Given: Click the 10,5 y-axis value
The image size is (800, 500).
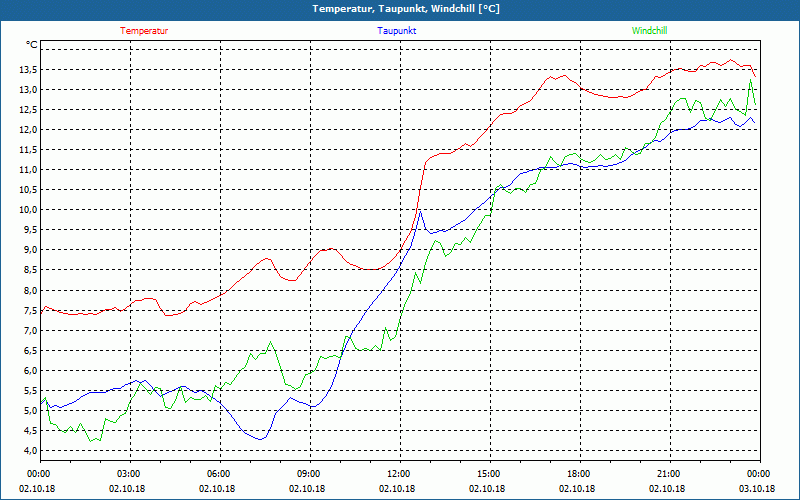Looking at the screenshot, I should click(29, 190).
